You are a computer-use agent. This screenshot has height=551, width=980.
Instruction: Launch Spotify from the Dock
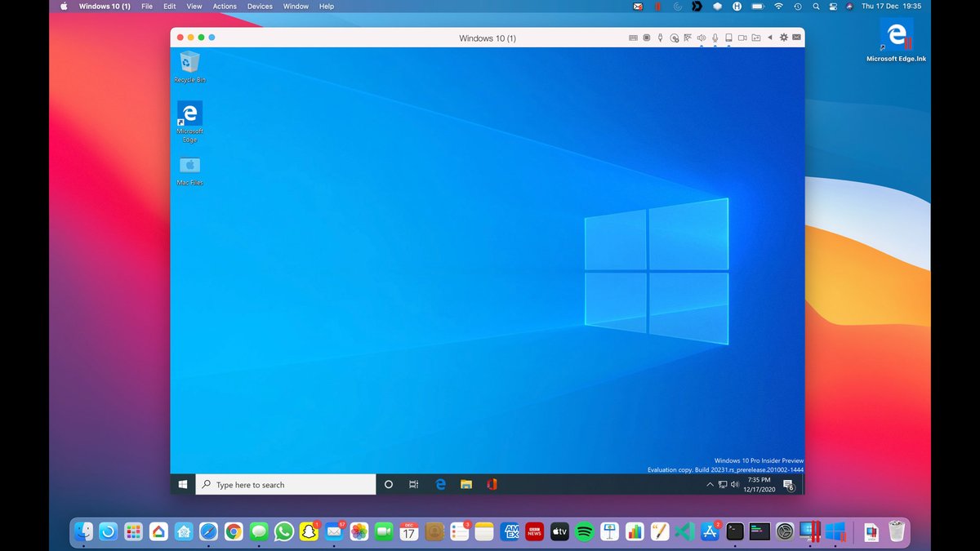[585, 532]
